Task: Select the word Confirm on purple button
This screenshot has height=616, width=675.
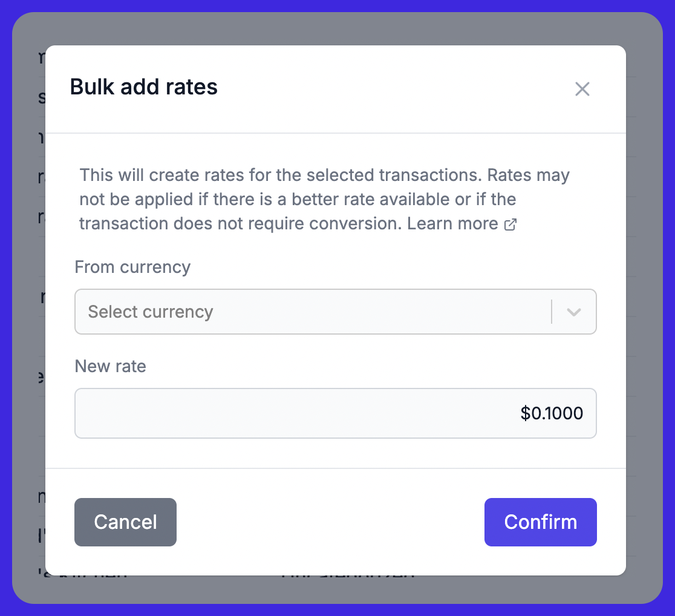Action: [540, 522]
